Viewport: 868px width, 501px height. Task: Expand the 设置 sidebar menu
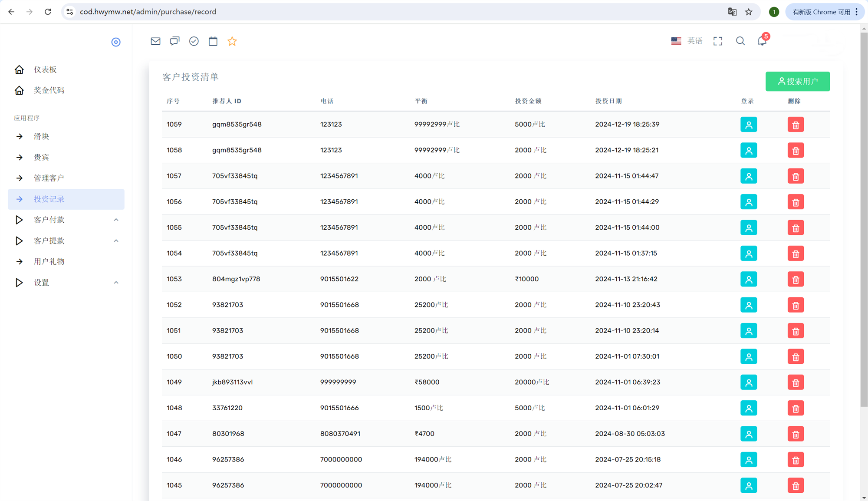tap(66, 283)
